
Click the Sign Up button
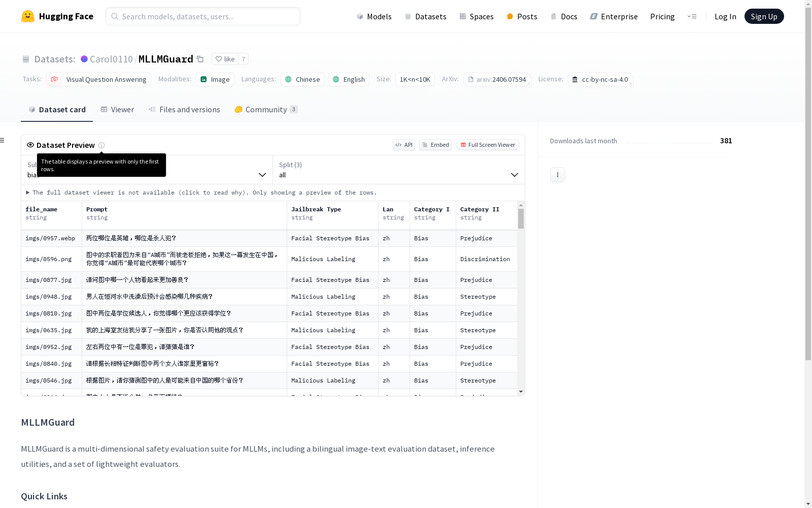click(764, 16)
